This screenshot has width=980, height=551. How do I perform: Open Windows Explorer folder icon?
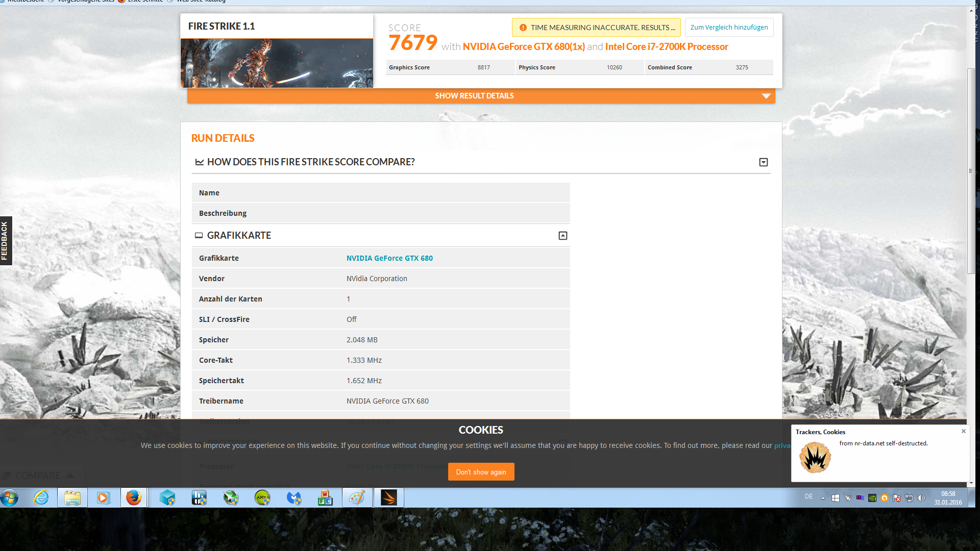click(72, 497)
